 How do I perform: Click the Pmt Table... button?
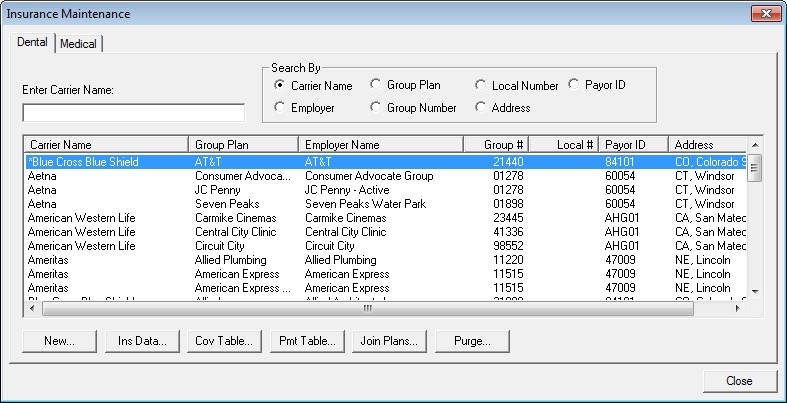click(308, 341)
